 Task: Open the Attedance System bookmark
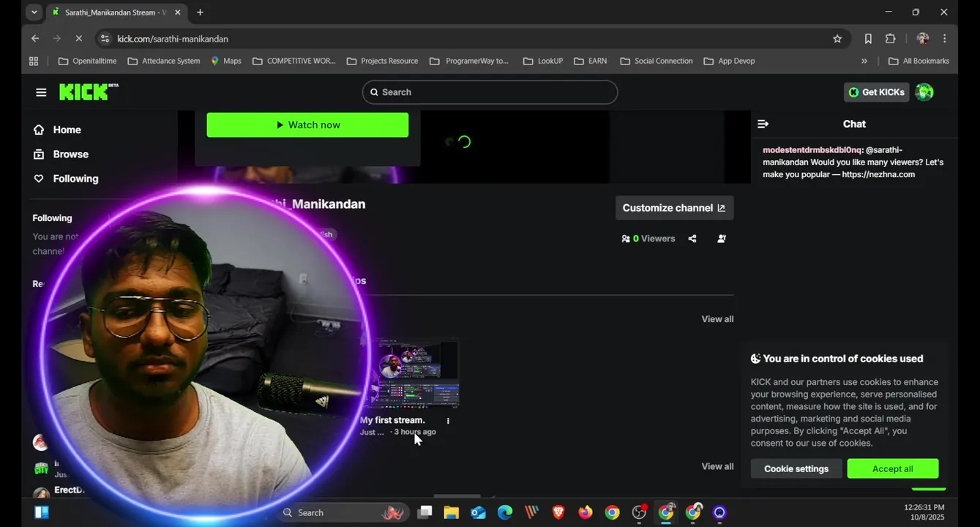coord(163,61)
